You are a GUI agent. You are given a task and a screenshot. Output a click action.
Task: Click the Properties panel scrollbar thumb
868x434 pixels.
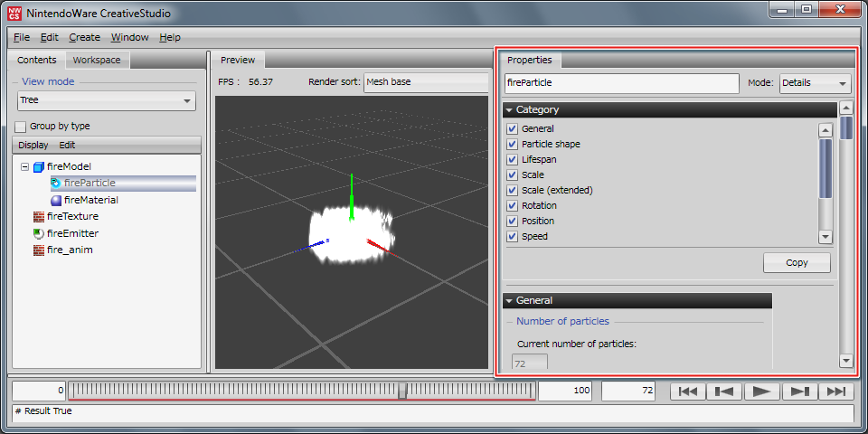846,127
